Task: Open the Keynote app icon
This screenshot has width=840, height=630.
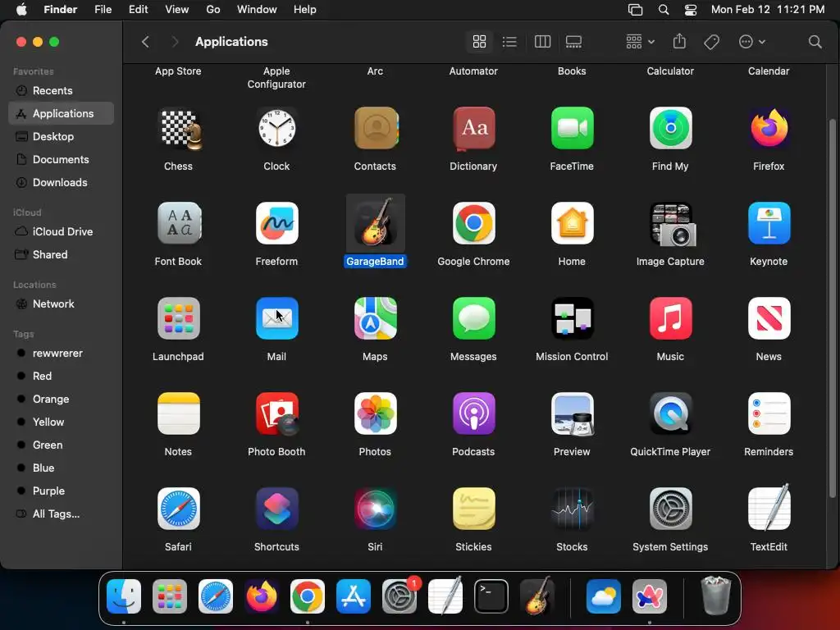Action: point(769,223)
